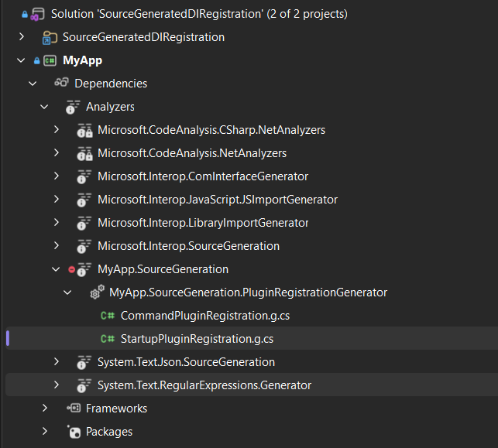
Task: Open StartupPluginRegistration.g.cs file
Action: point(197,339)
